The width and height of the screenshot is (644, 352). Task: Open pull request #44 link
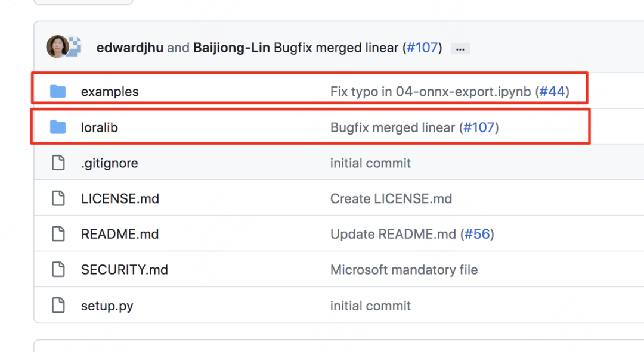coord(552,92)
